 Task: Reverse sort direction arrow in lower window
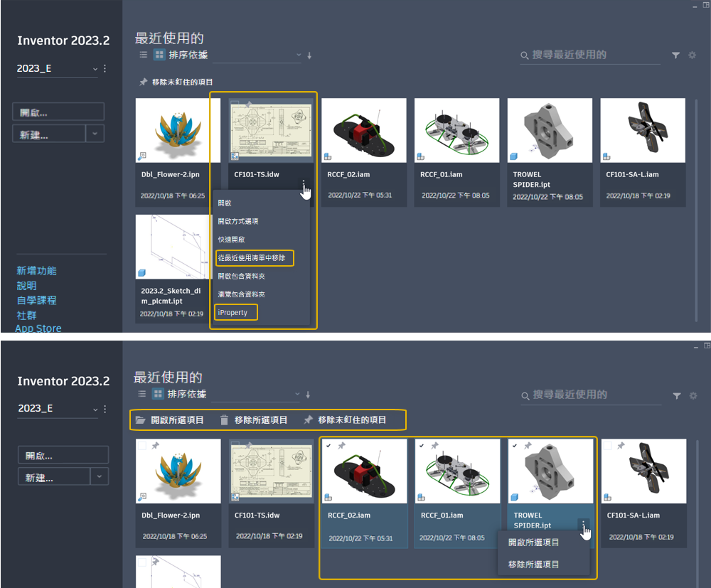click(308, 395)
